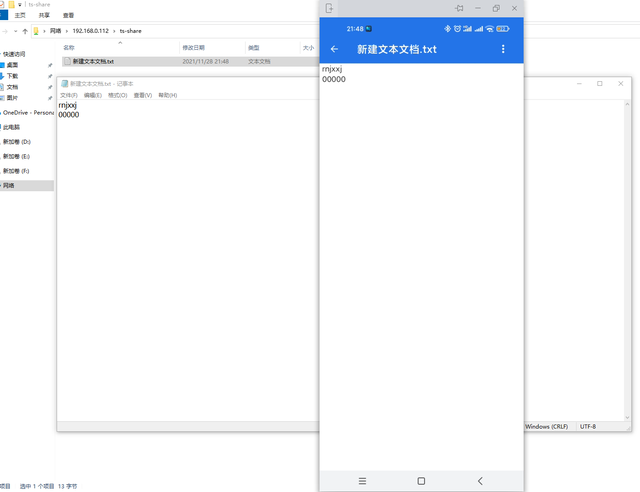
Task: Select 新加卷 (F:) drive in sidebar
Action: (x=16, y=171)
